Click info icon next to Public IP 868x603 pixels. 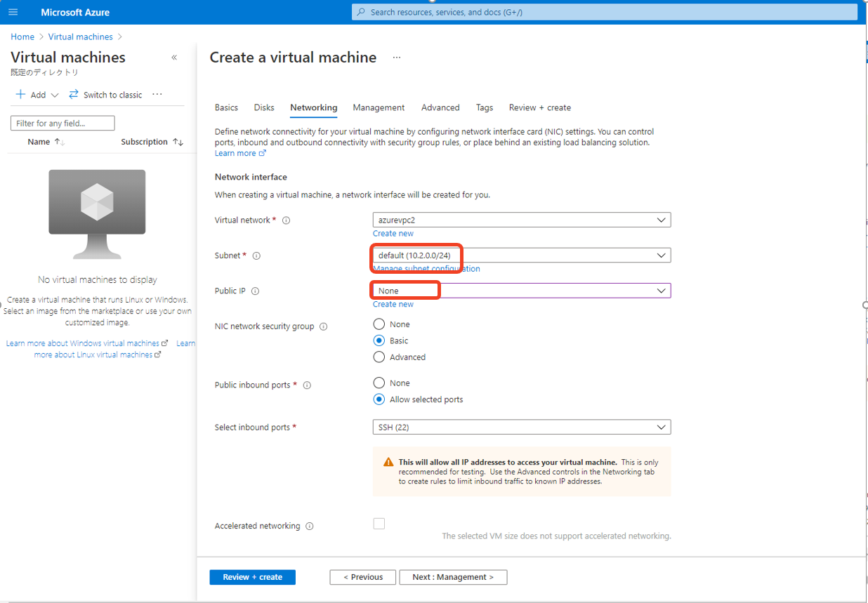(x=255, y=291)
